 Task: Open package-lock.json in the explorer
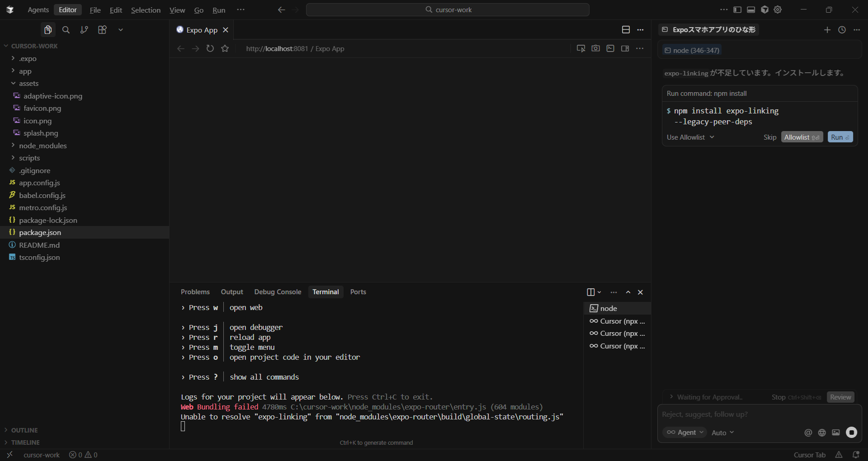48,220
